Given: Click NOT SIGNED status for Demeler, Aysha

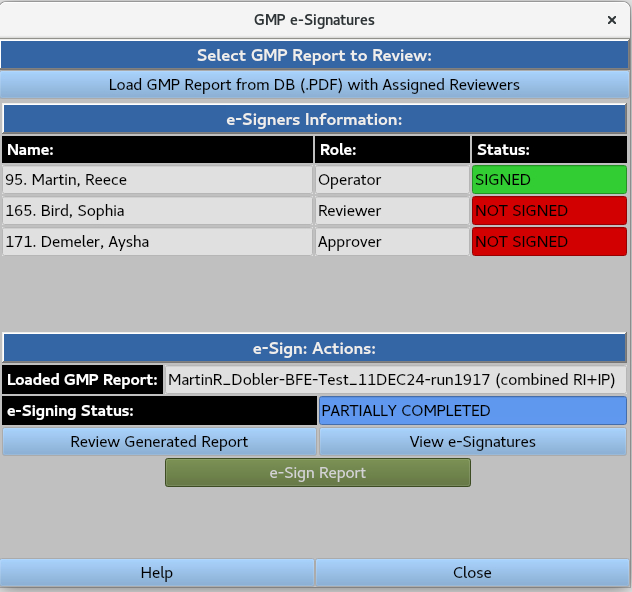Looking at the screenshot, I should tap(549, 242).
